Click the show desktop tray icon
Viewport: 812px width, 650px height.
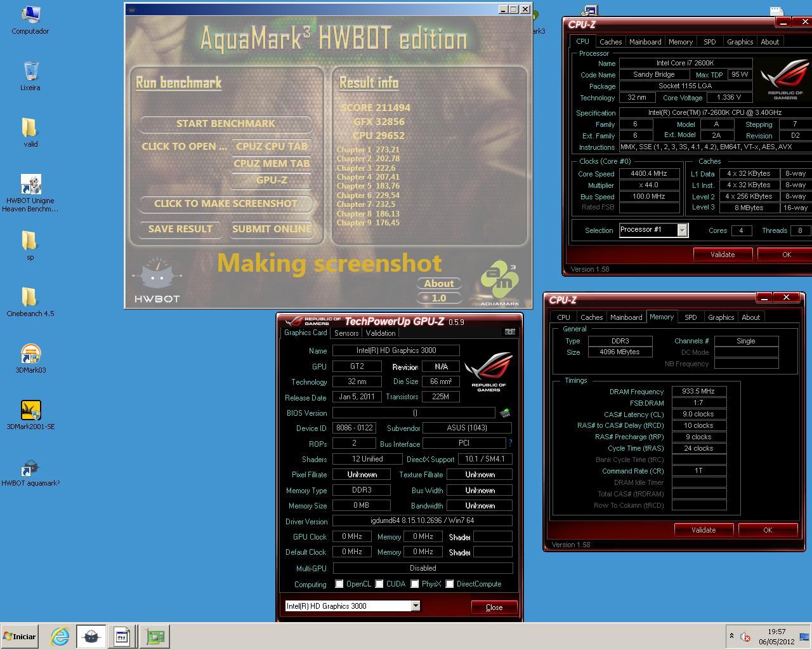click(804, 637)
